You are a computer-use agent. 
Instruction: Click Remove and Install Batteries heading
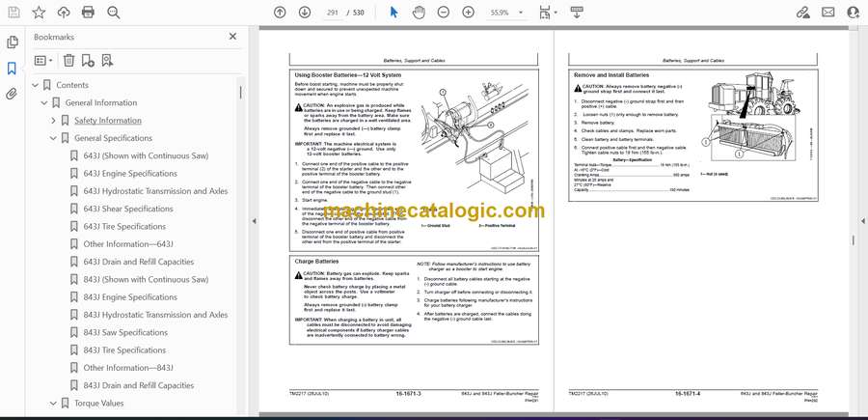[x=611, y=74]
